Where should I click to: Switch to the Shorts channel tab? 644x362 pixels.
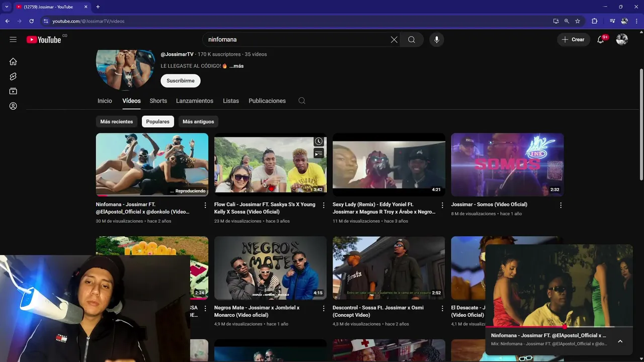pyautogui.click(x=158, y=101)
